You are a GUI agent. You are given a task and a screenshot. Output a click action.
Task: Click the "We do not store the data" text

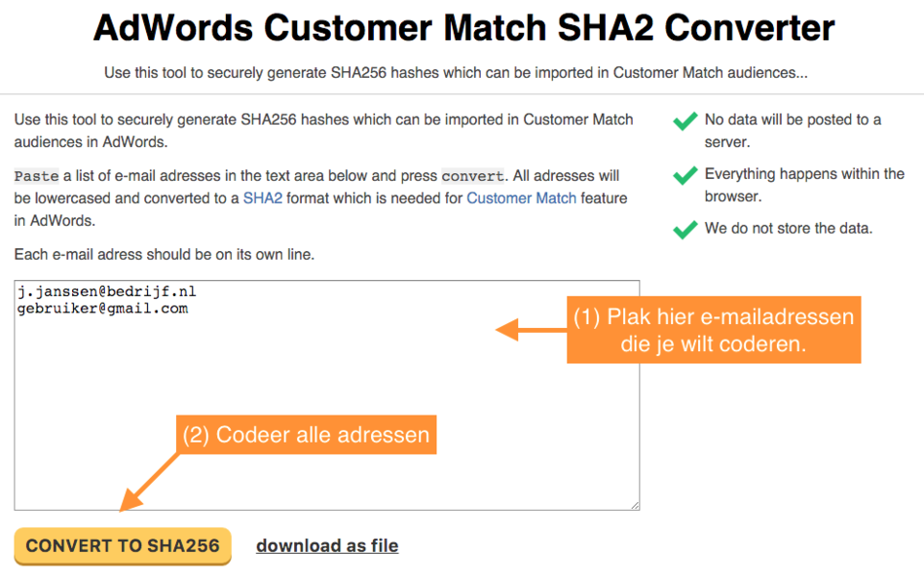coord(788,229)
